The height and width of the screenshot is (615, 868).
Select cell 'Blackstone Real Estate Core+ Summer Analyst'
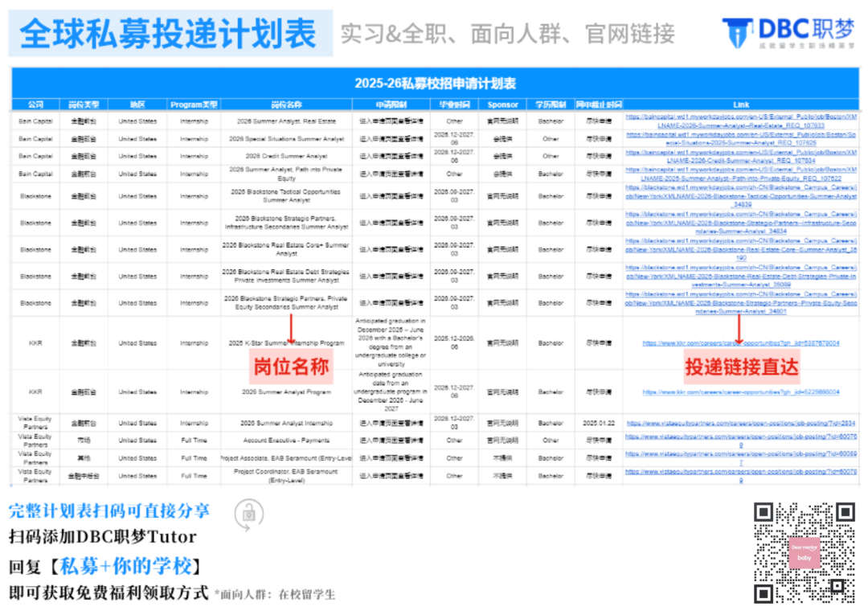286,250
